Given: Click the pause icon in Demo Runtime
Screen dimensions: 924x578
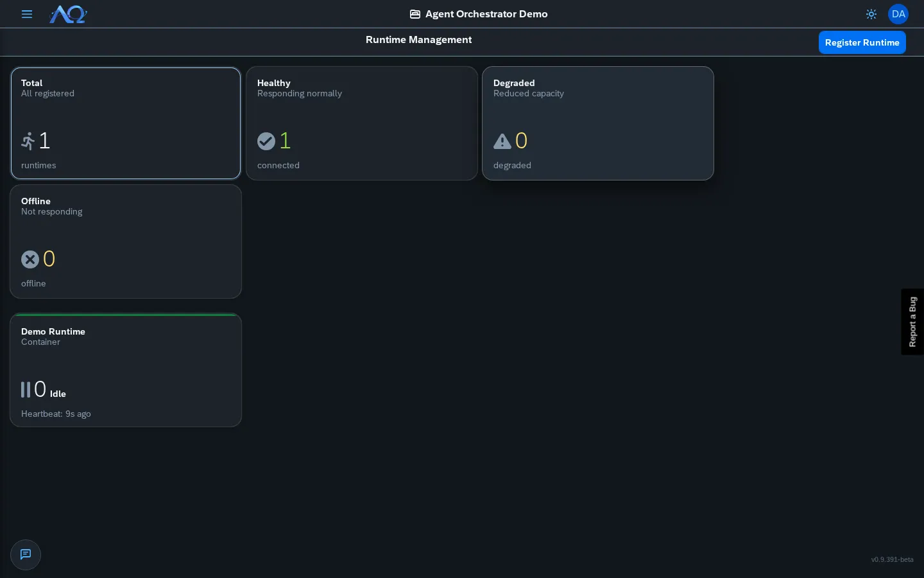Looking at the screenshot, I should coord(26,390).
